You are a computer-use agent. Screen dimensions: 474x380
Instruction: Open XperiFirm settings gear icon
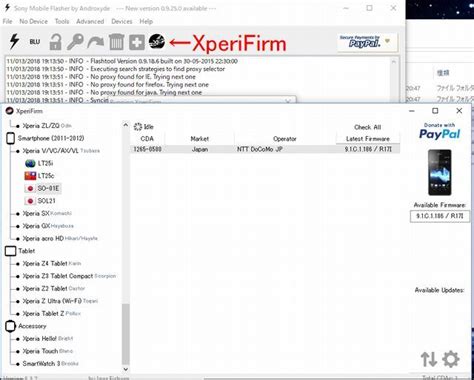click(x=451, y=359)
